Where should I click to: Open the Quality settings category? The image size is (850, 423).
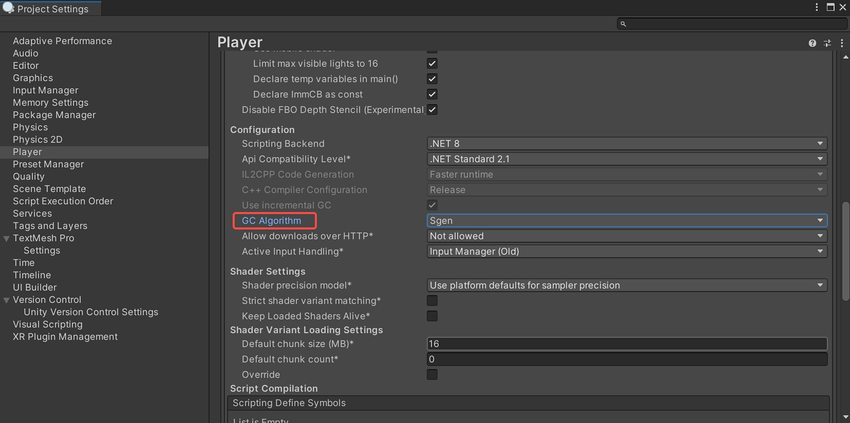[28, 177]
